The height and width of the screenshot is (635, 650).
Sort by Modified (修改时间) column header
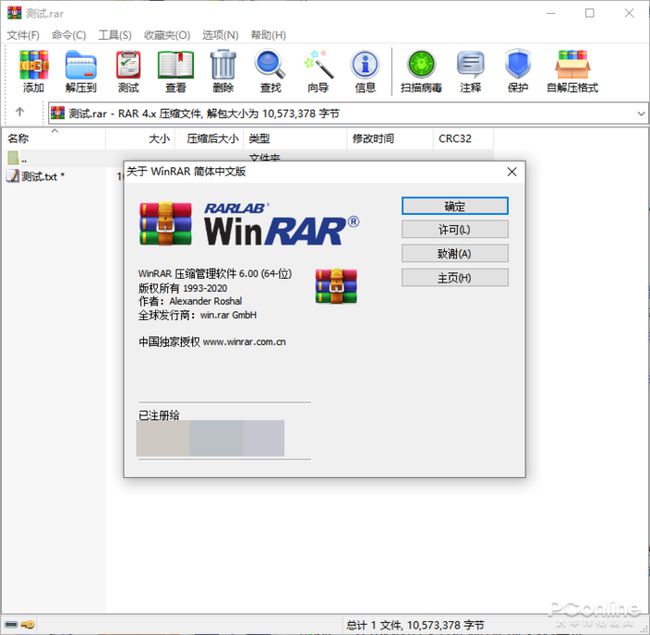(390, 138)
